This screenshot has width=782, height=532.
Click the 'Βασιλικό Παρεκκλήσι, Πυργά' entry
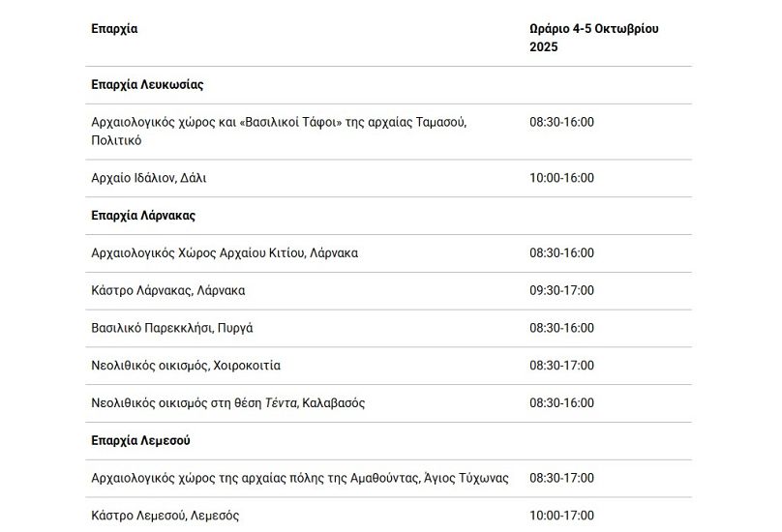tap(172, 329)
